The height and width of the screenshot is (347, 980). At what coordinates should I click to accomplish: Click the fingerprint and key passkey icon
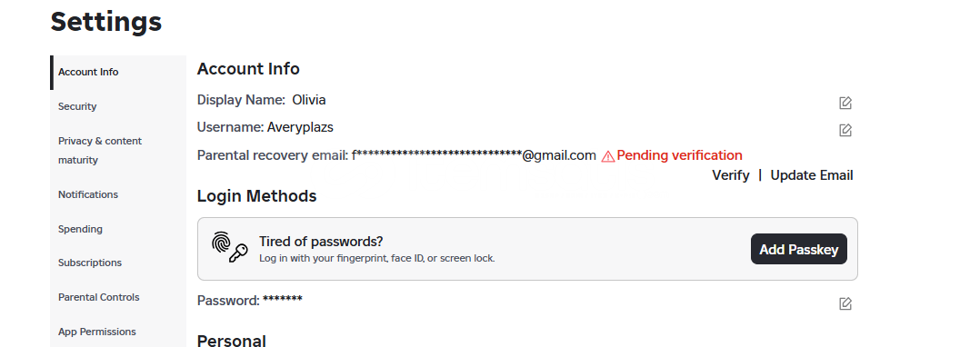coord(229,247)
